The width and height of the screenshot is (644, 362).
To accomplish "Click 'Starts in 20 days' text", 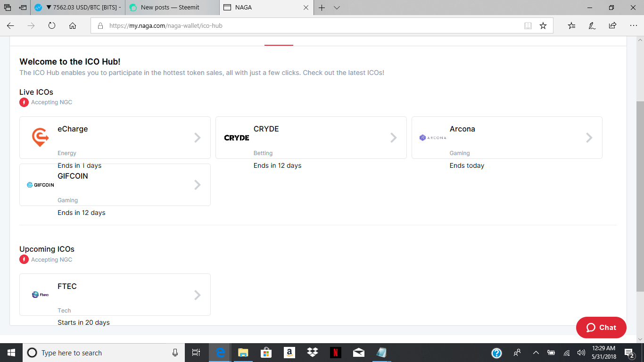I will 83,322.
